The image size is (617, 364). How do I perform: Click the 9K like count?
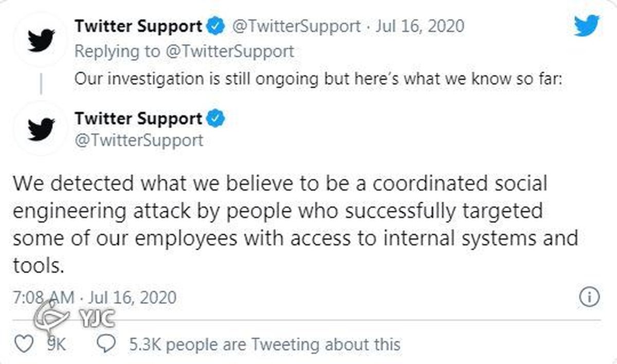(x=56, y=343)
